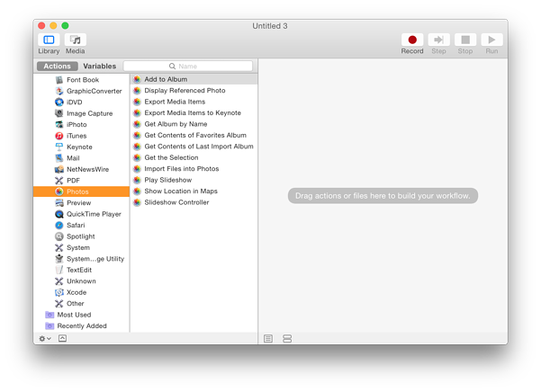Select Unknown in the library list
The image size is (541, 392).
(x=81, y=281)
